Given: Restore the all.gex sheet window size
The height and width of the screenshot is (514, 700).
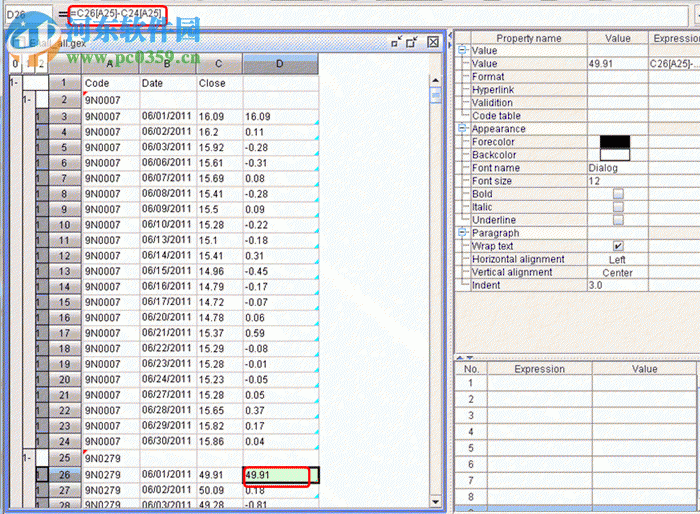Looking at the screenshot, I should (x=413, y=41).
